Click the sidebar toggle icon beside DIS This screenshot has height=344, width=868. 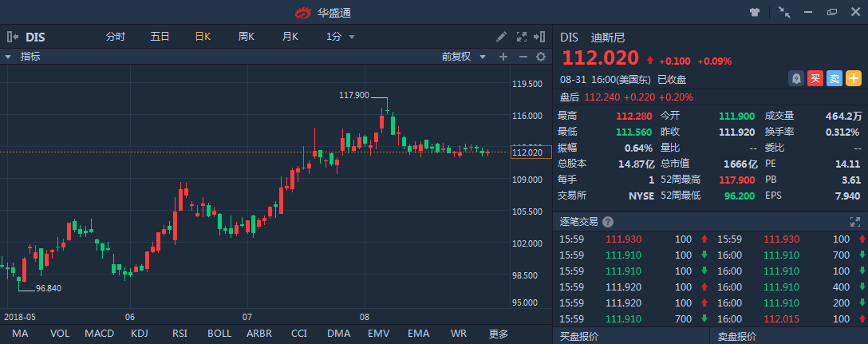(x=12, y=38)
